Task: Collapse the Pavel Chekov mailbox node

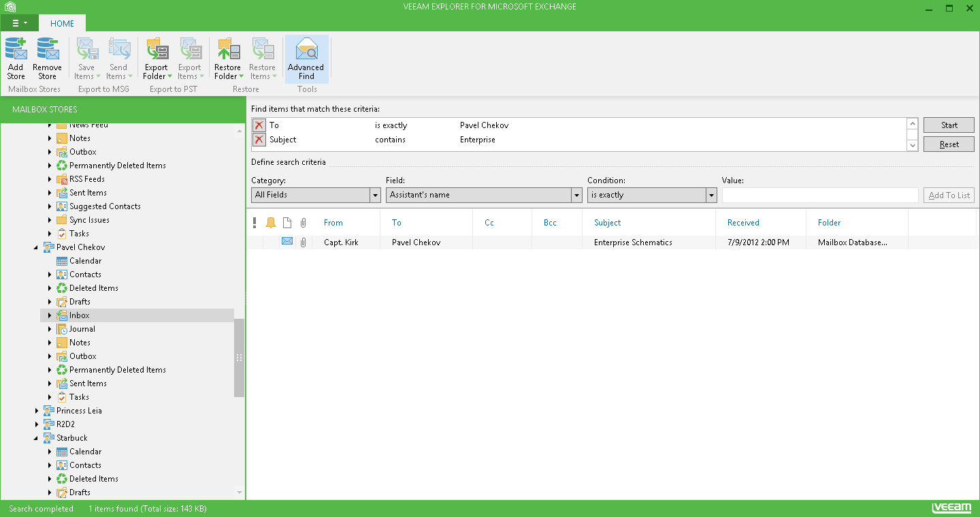Action: tap(37, 247)
